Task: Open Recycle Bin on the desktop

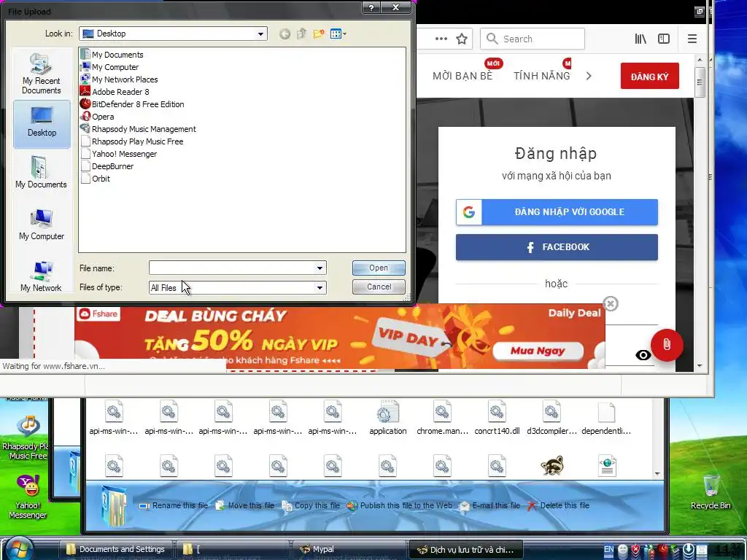Action: [x=711, y=492]
